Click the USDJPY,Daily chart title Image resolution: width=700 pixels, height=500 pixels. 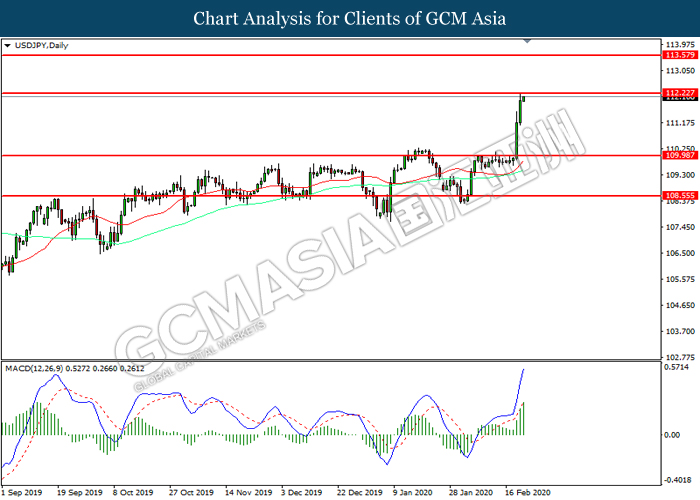41,46
